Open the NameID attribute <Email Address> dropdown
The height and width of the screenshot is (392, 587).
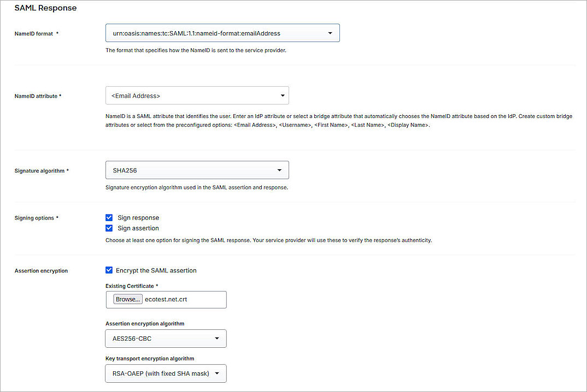click(197, 96)
